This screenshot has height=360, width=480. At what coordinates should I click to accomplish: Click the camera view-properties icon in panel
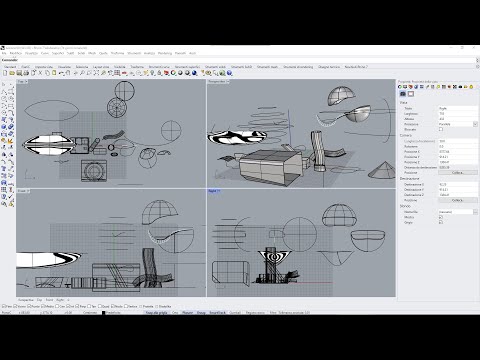click(x=403, y=94)
